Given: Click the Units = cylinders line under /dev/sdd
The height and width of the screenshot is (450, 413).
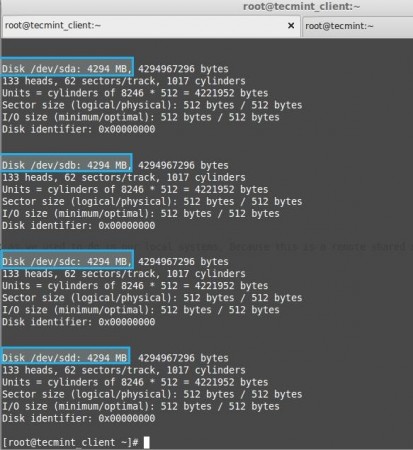Looking at the screenshot, I should click(135, 382).
